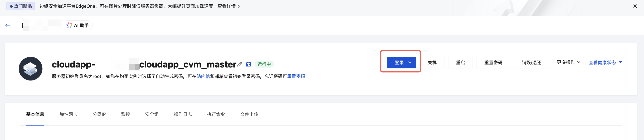Open the 执行命令 tab
The width and height of the screenshot is (644, 140).
pyautogui.click(x=216, y=114)
